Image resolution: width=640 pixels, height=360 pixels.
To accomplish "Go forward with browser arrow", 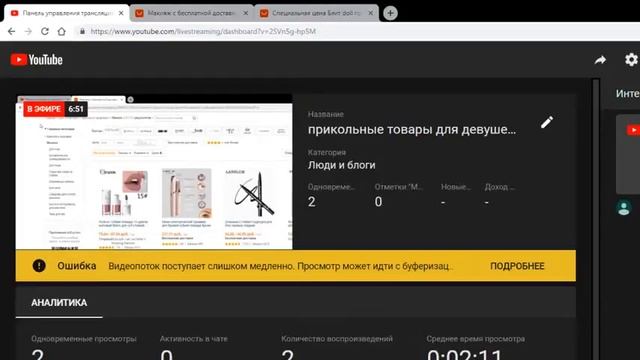I will tap(28, 31).
